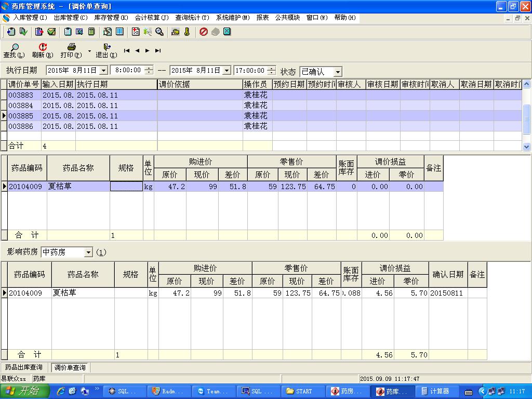532x399 pixels.
Task: Click the magnifying glass icon in top toolbar
Action: (159, 32)
